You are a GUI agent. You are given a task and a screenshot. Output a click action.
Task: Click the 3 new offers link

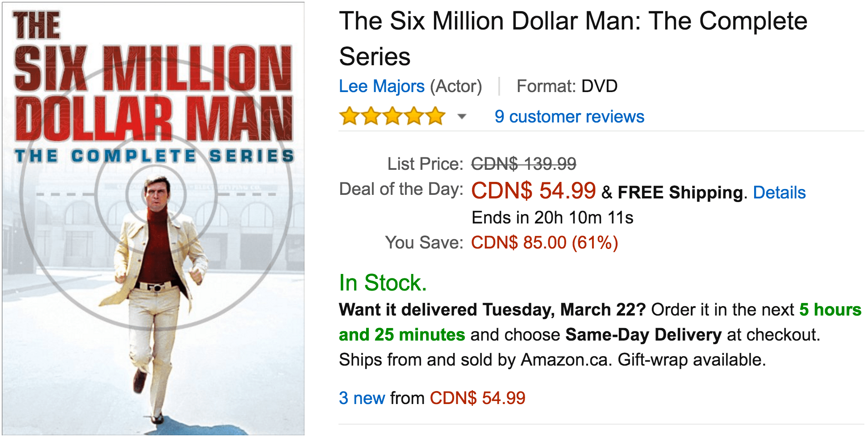361,397
